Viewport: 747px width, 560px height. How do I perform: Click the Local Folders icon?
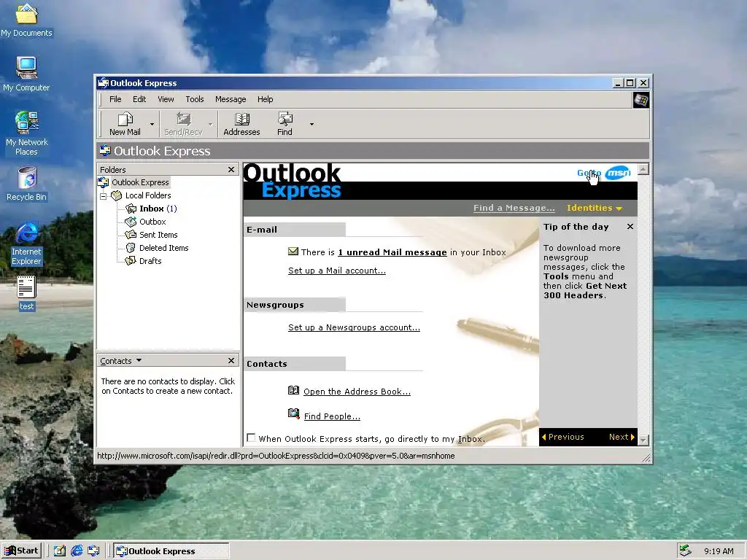click(116, 195)
